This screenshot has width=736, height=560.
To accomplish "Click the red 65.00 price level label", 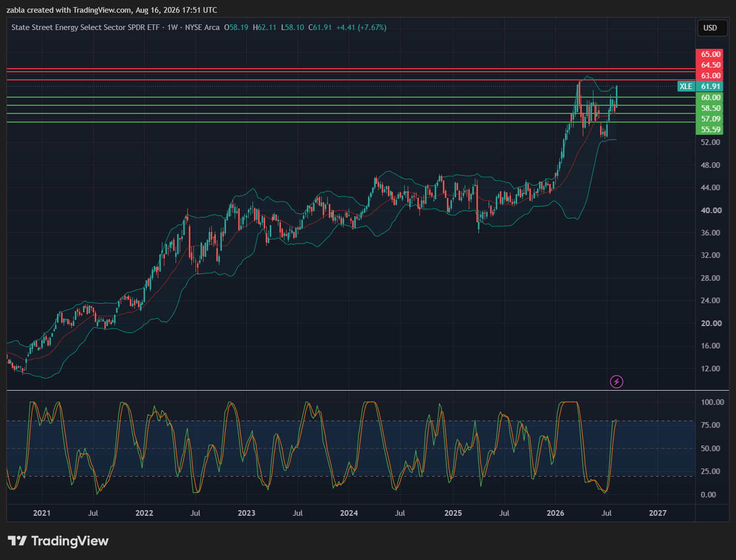I will click(x=711, y=54).
